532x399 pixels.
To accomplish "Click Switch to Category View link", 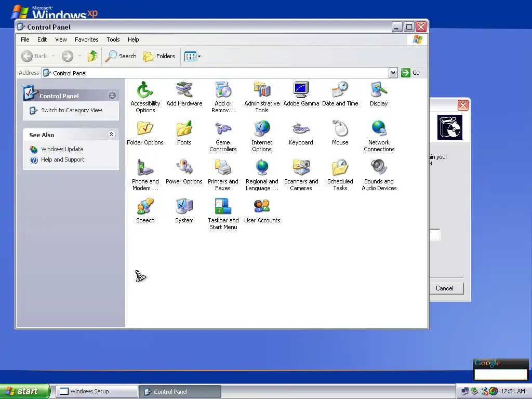I will pyautogui.click(x=72, y=110).
